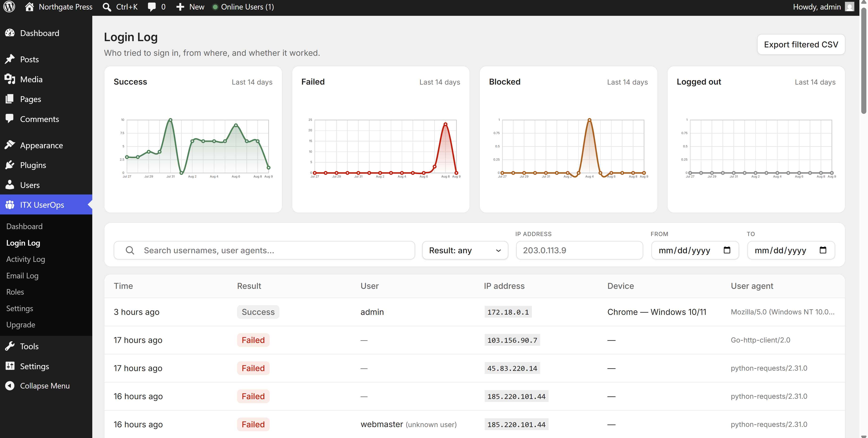Click the plus icon next to New
868x438 pixels.
click(x=180, y=7)
